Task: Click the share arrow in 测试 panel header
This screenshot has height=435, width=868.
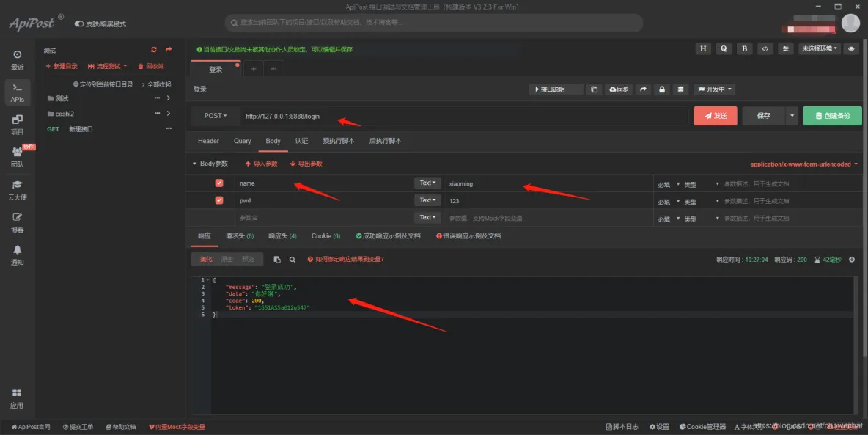Action: pos(169,50)
